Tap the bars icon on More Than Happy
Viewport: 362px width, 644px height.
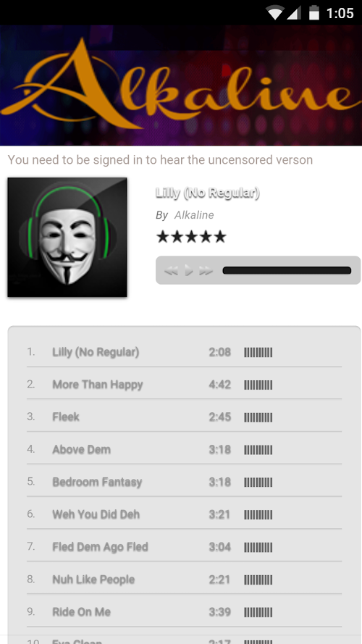pyautogui.click(x=258, y=385)
